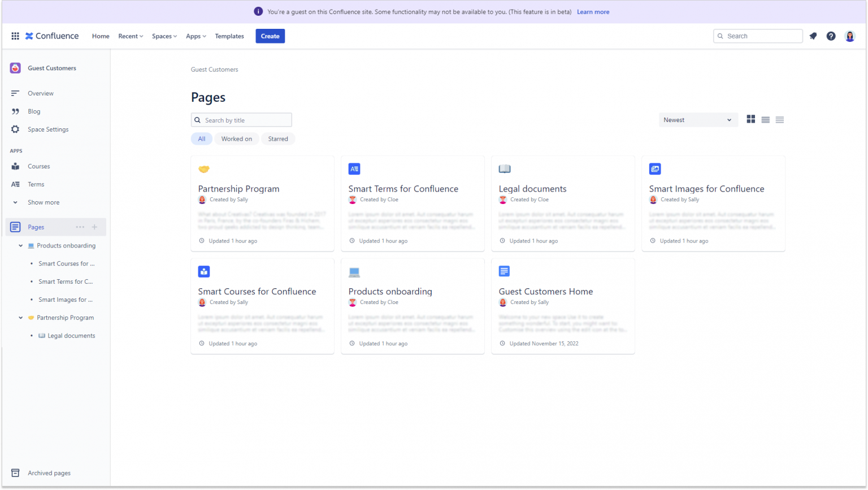This screenshot has height=490, width=868.
Task: Enable the Worked on filter
Action: 236,138
